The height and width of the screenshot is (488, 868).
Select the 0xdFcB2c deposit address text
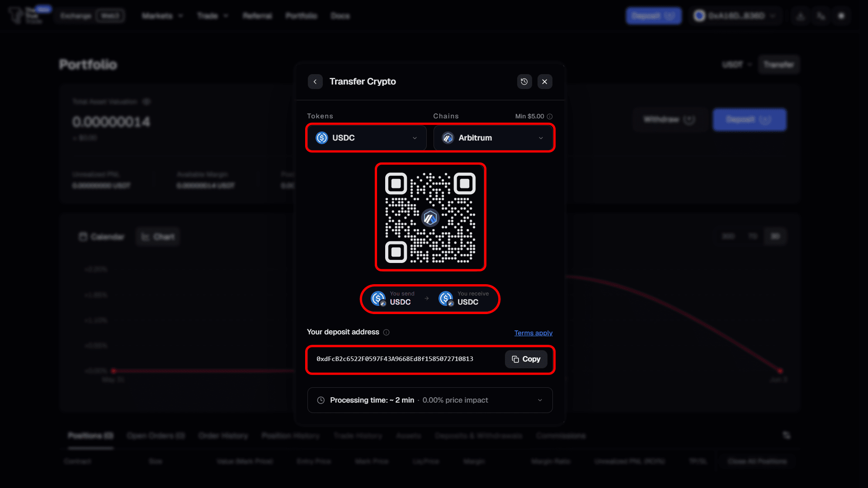(395, 359)
